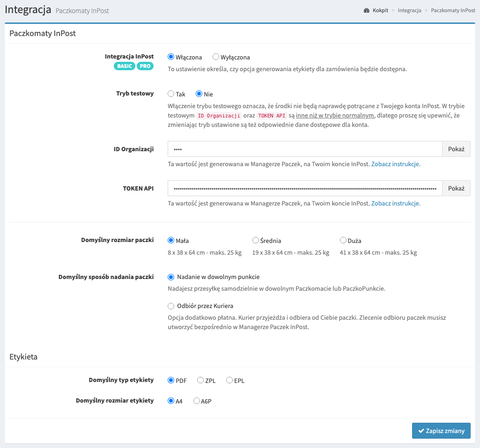Image resolution: width=480 pixels, height=448 pixels.
Task: Select EPL label type
Action: (x=229, y=381)
